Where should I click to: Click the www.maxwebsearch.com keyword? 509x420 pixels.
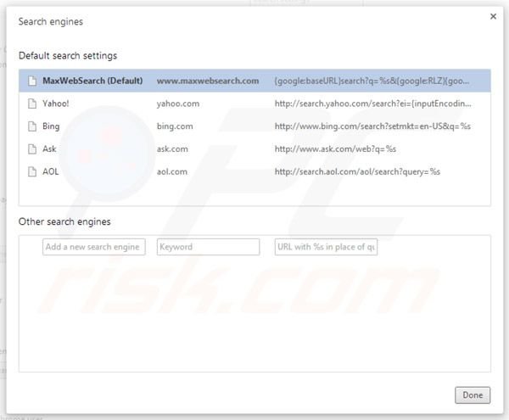point(208,81)
